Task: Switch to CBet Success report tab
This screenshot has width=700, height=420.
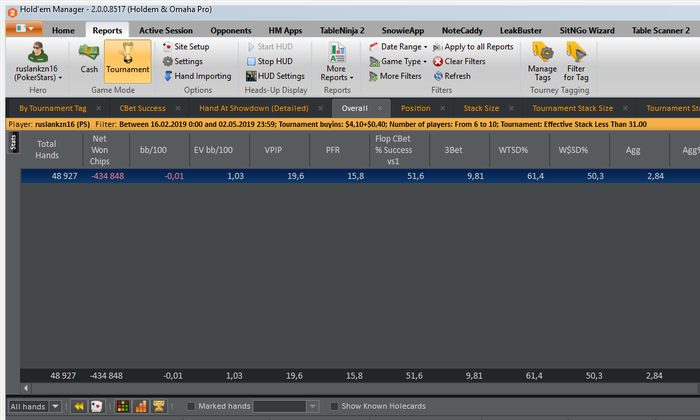Action: coord(142,108)
